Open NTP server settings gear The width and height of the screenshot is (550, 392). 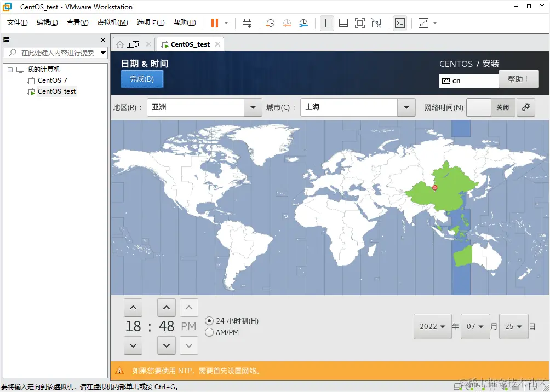(x=525, y=107)
